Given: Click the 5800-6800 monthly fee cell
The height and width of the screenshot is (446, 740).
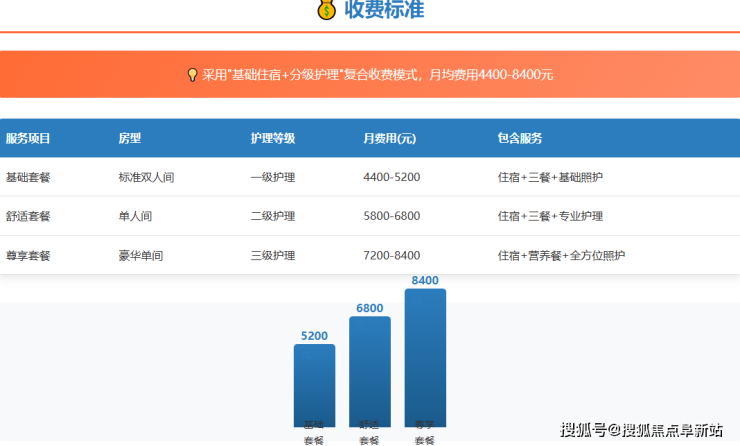Looking at the screenshot, I should click(391, 216).
